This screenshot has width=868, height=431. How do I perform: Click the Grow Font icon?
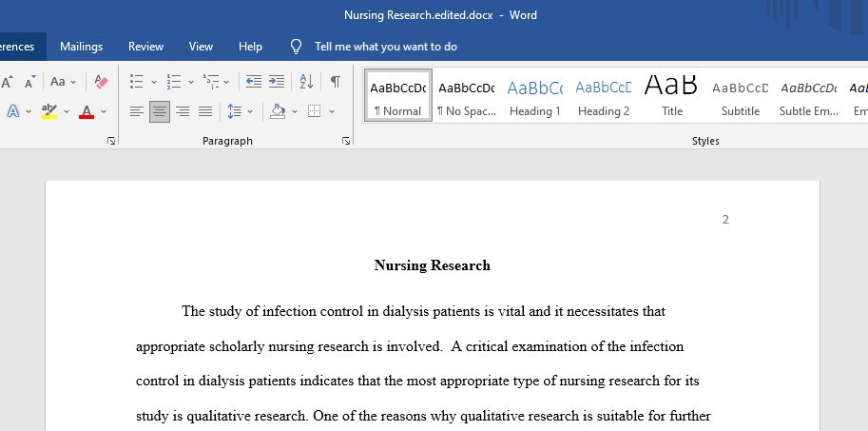tap(8, 82)
